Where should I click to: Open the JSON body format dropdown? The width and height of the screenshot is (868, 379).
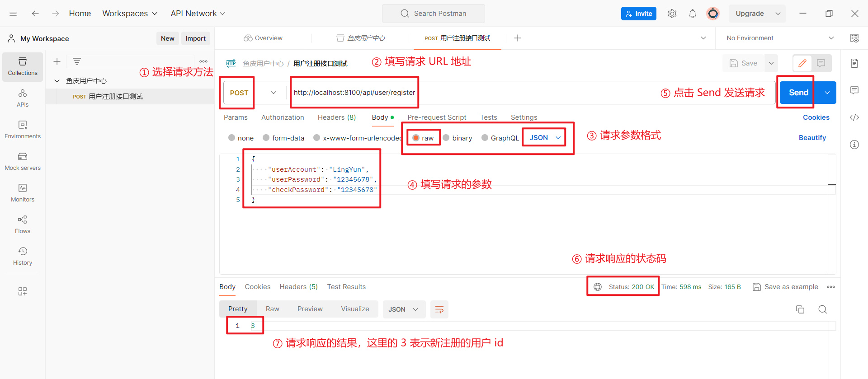pyautogui.click(x=545, y=138)
